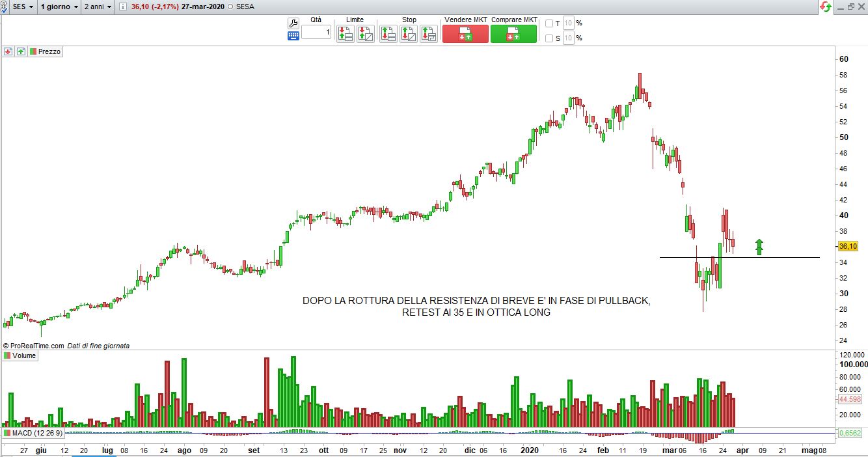Image resolution: width=868 pixels, height=457 pixels.
Task: Enable the T percentage checkbox
Action: click(x=549, y=23)
